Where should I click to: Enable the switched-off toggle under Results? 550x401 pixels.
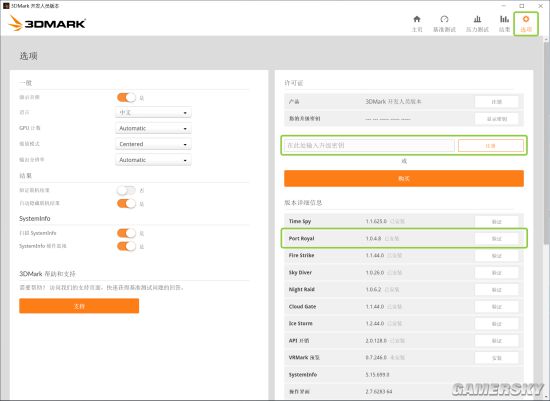pos(126,191)
